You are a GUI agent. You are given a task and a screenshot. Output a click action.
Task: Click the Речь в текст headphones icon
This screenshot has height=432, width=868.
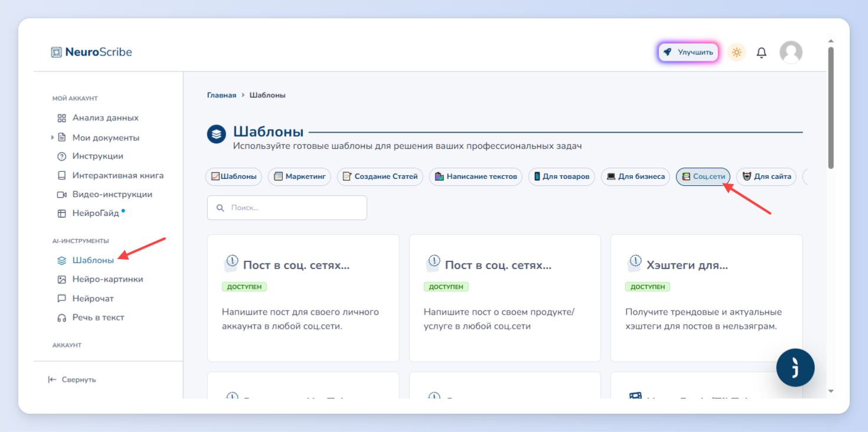coord(61,318)
